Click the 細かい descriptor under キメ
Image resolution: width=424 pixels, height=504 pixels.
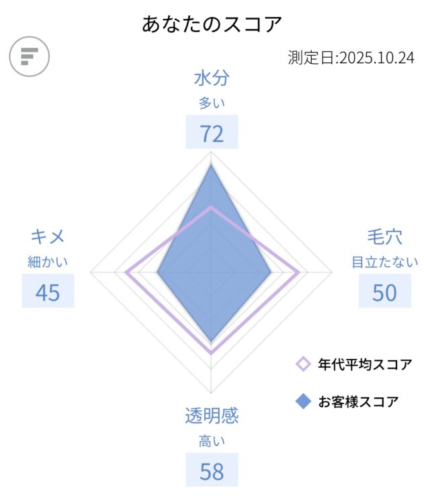click(x=48, y=261)
